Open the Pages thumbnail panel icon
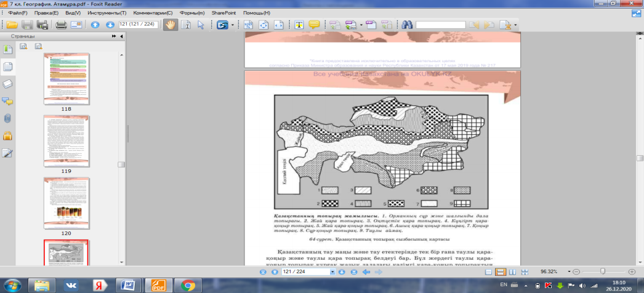The image size is (644, 293). pos(8,66)
